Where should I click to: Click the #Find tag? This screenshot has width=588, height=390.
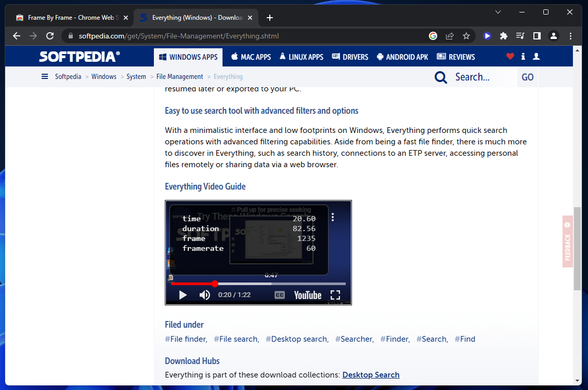465,339
